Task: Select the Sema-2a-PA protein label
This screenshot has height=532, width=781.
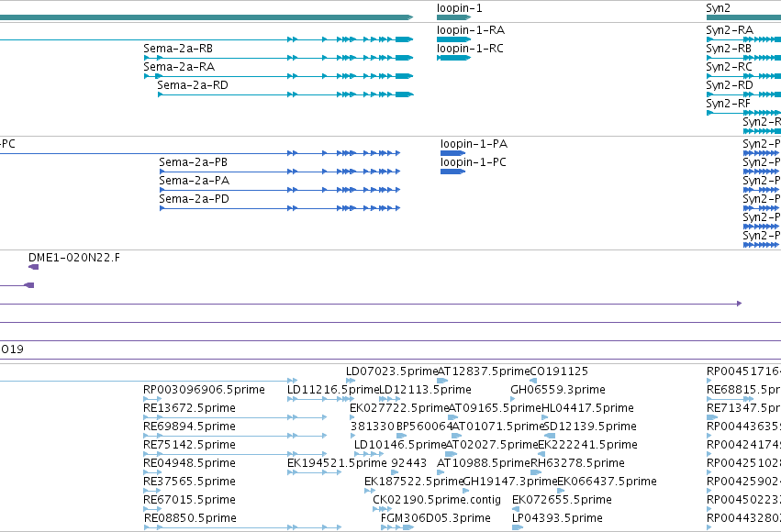Action: click(x=195, y=181)
